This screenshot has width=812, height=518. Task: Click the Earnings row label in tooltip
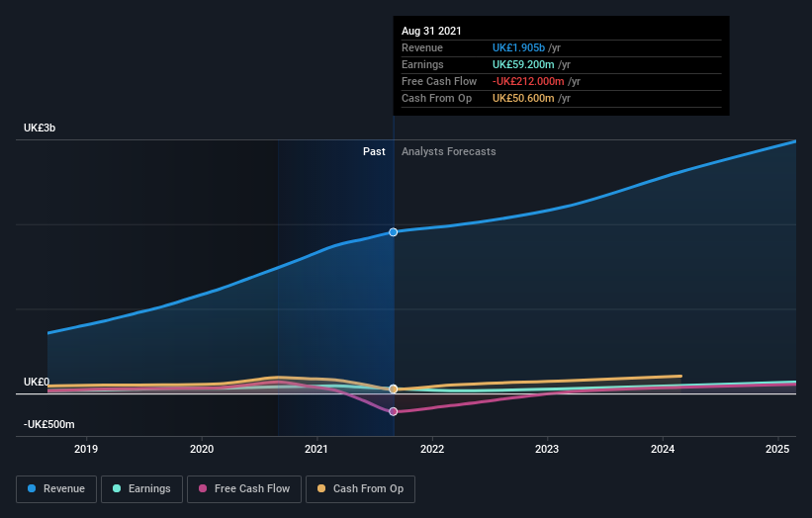pyautogui.click(x=422, y=64)
